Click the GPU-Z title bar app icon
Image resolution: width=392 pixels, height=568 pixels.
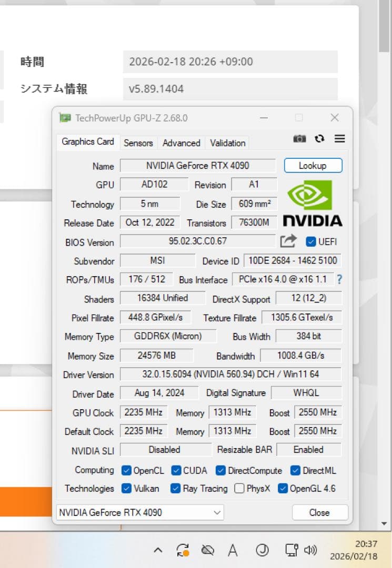tap(65, 118)
